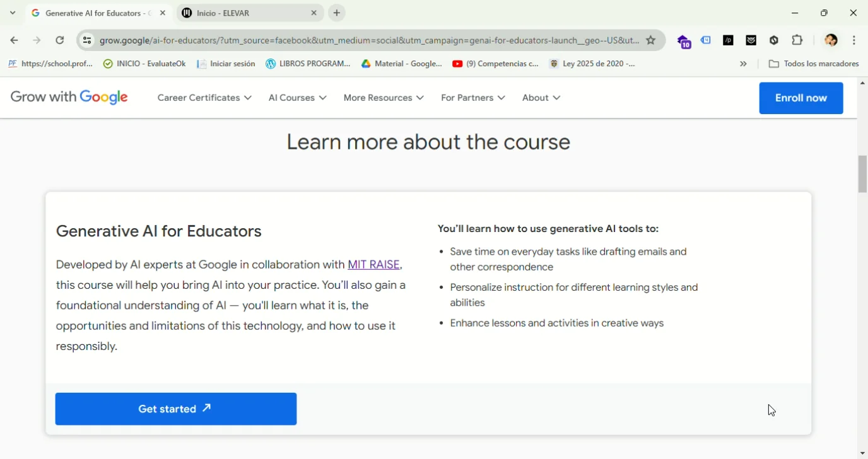The width and height of the screenshot is (868, 459).
Task: Follow the MIT RAISE link
Action: (373, 265)
